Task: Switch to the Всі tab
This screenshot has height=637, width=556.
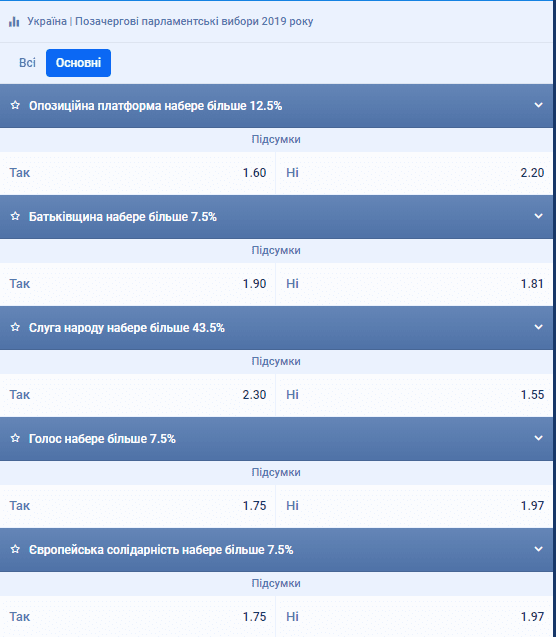Action: [27, 63]
